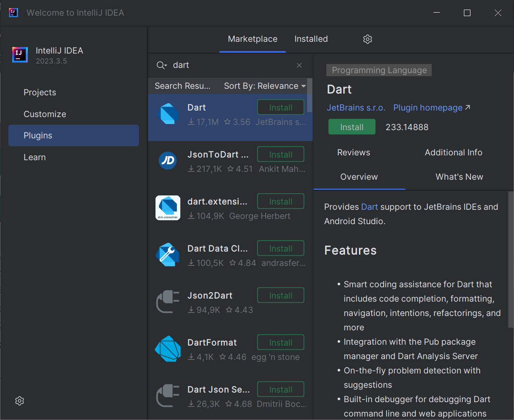514x420 pixels.
Task: Select the Json2Dart plugin name
Action: click(x=210, y=296)
